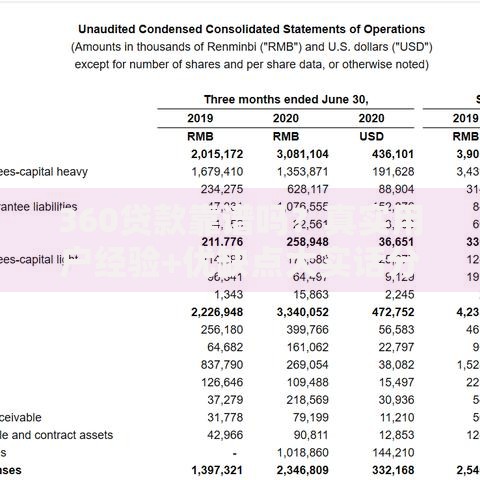Select the 436,101 USD value
Viewport: 480px width, 480px height.
pyautogui.click(x=393, y=154)
